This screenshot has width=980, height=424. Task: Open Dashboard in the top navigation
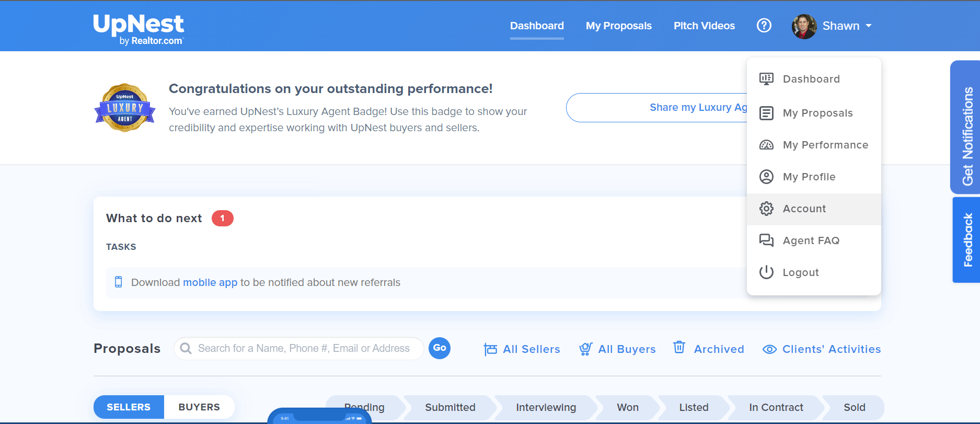537,26
